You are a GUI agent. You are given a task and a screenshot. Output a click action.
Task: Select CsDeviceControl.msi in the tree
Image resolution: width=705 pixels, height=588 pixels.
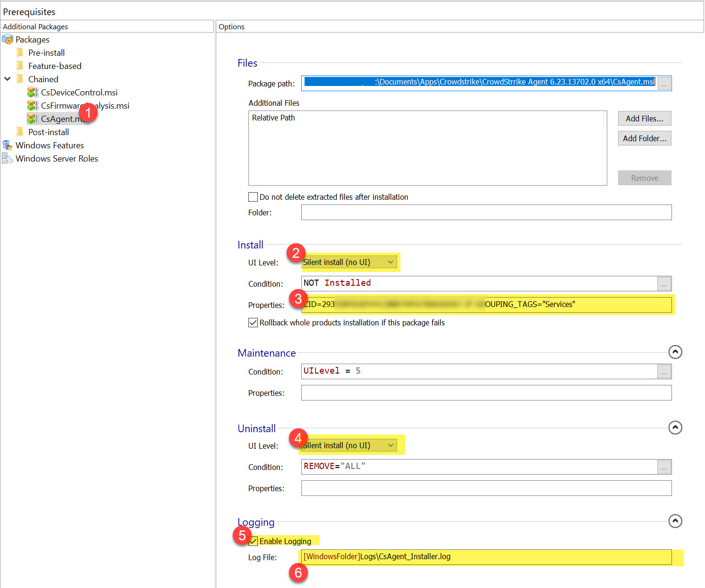[x=79, y=93]
